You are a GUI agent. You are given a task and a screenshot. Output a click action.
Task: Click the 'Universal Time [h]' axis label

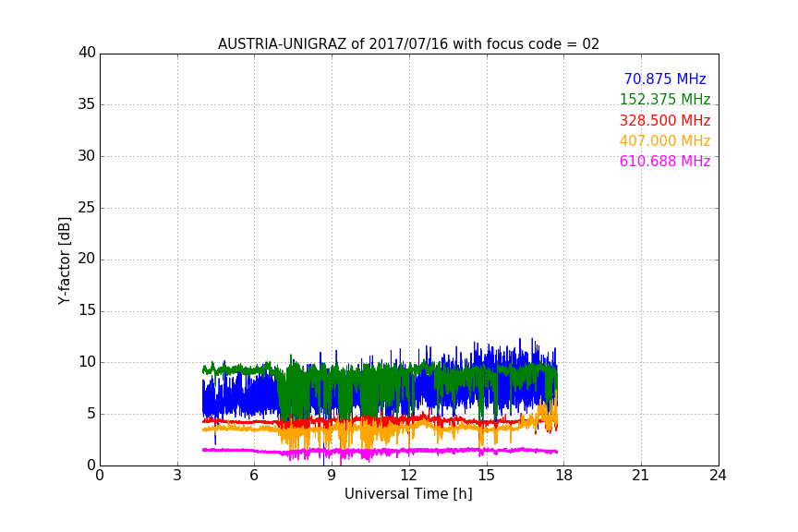408,493
